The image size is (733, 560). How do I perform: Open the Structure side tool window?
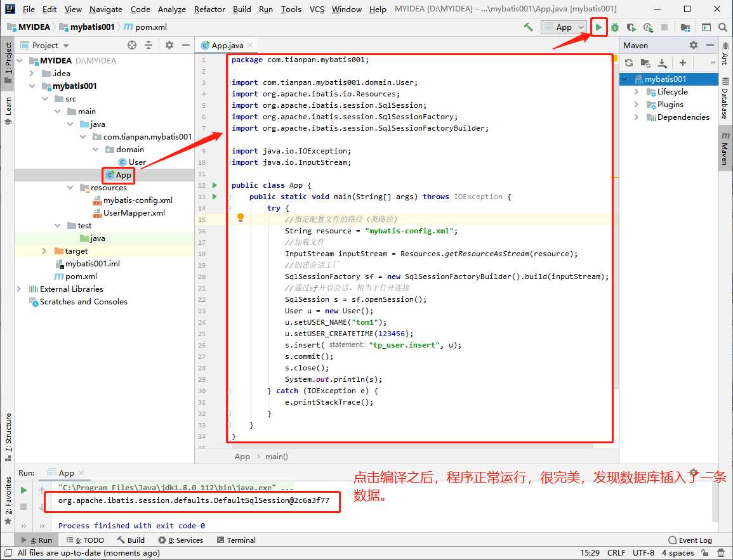[x=8, y=437]
